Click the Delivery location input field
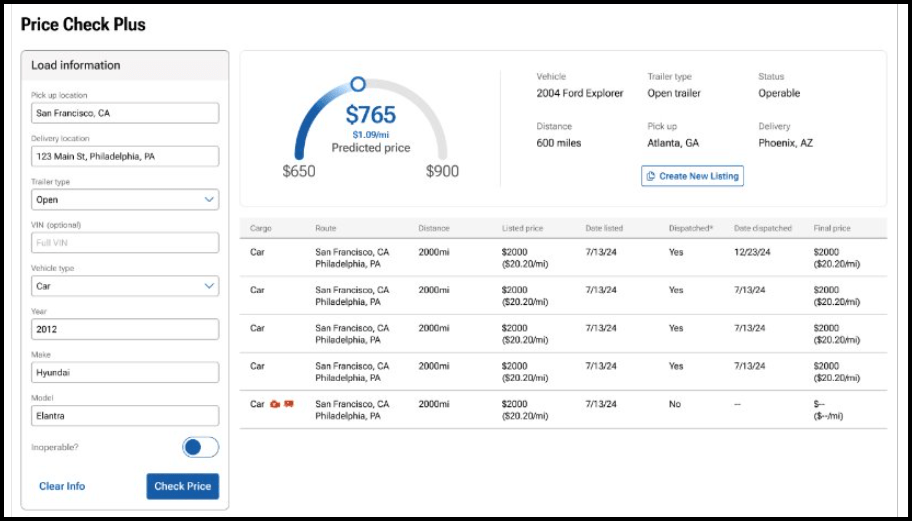Image resolution: width=912 pixels, height=521 pixels. [124, 157]
